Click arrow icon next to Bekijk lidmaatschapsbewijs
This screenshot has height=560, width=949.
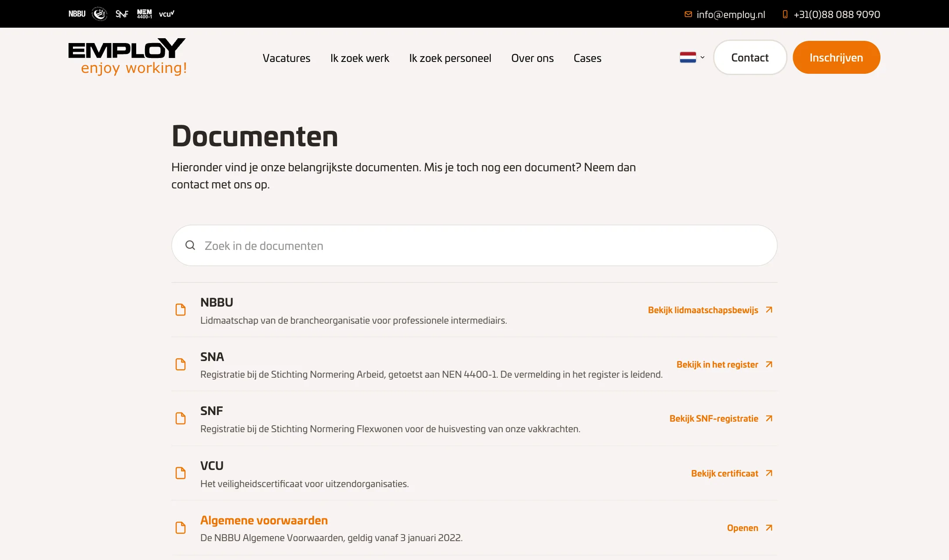pyautogui.click(x=769, y=310)
